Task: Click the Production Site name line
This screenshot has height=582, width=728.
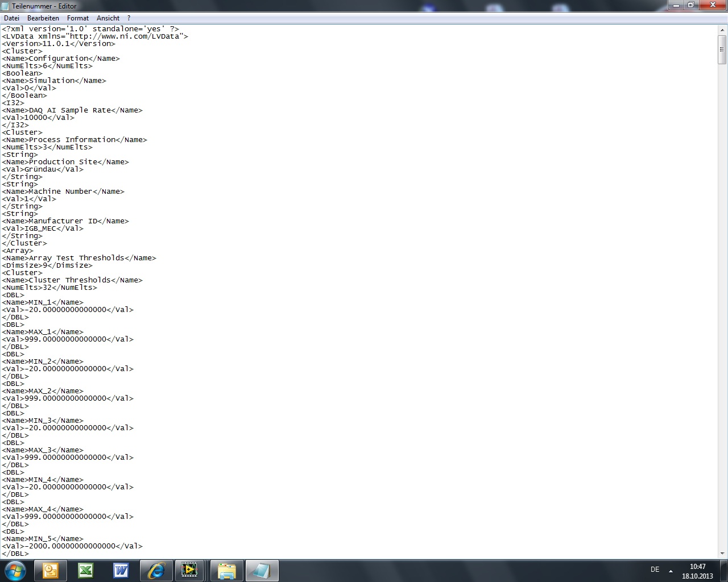Action: pos(65,162)
